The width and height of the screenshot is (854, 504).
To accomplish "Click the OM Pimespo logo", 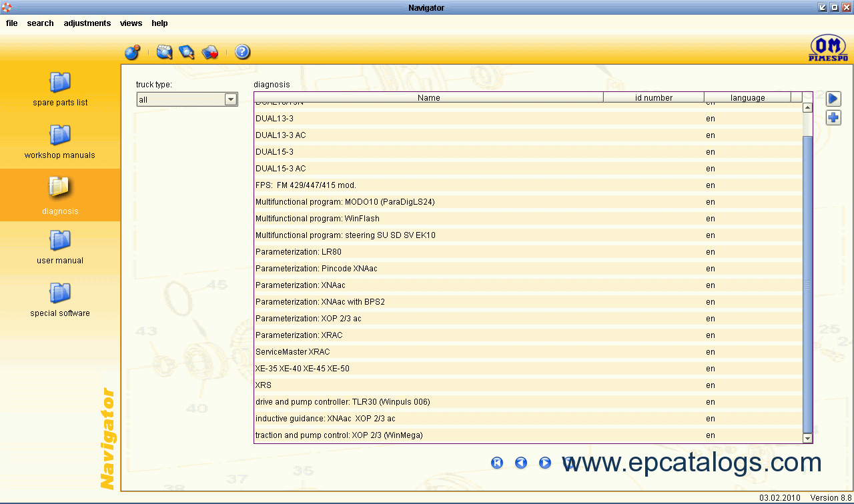I will click(828, 49).
